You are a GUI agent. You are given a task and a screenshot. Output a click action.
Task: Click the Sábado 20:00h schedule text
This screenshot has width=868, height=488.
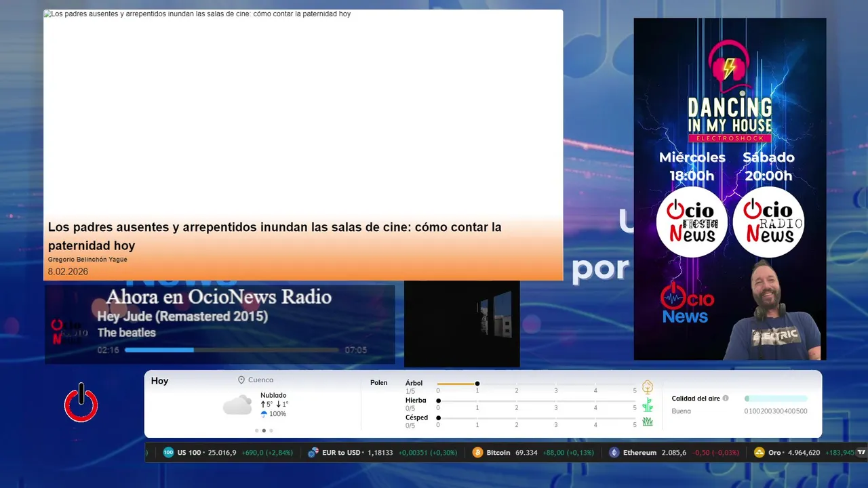click(768, 167)
